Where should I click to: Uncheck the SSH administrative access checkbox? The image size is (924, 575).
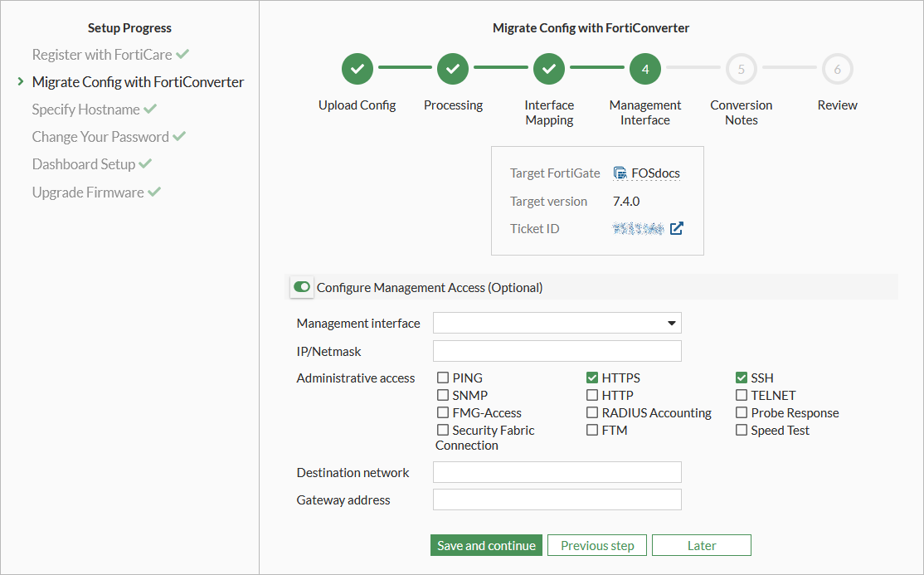pyautogui.click(x=742, y=378)
